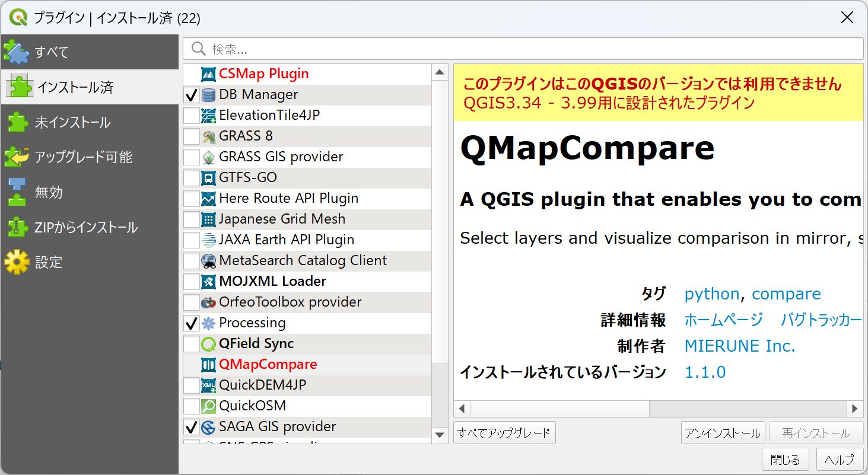Viewport: 868px width, 475px height.
Task: Click the MOJXML Loader icon
Action: [208, 282]
